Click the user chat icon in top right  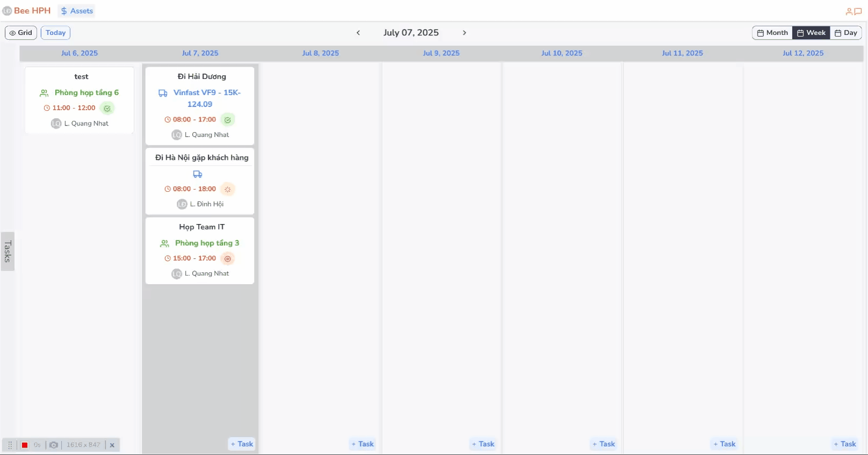click(853, 11)
